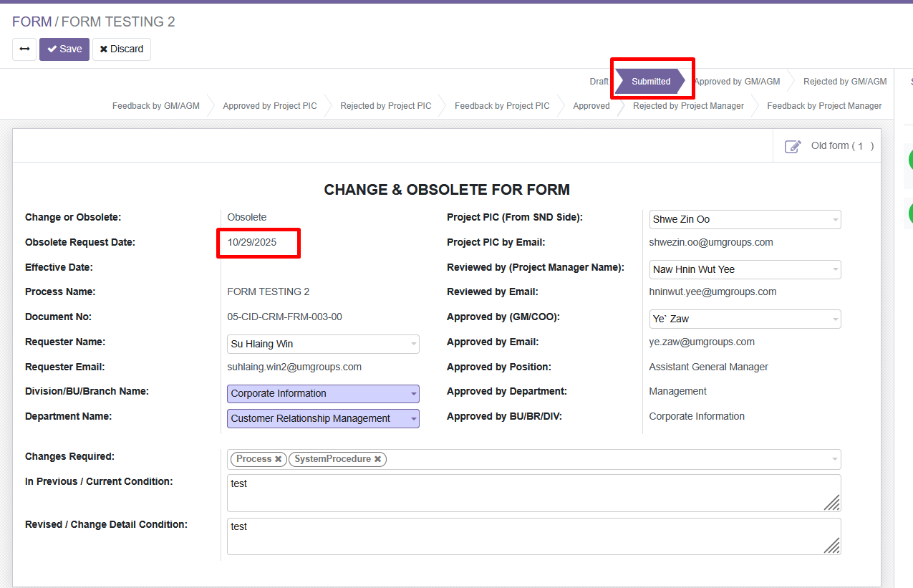The image size is (913, 588).
Task: Select the Approved by GM/AGM stage
Action: [x=737, y=82]
